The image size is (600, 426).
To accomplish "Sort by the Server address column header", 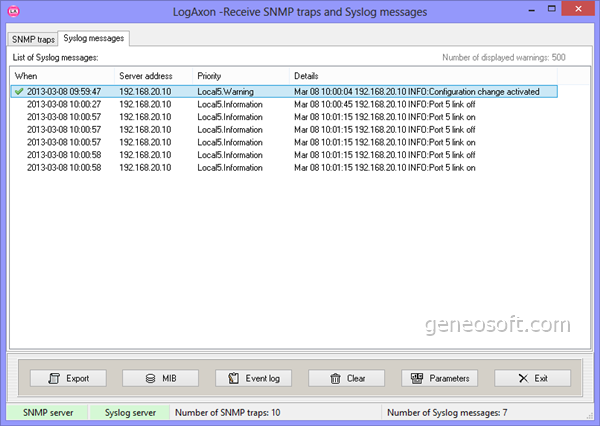I will (153, 76).
